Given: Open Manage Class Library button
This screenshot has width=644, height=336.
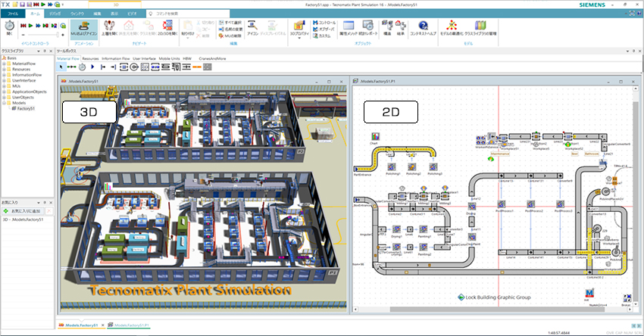Looking at the screenshot, I should coord(480,28).
